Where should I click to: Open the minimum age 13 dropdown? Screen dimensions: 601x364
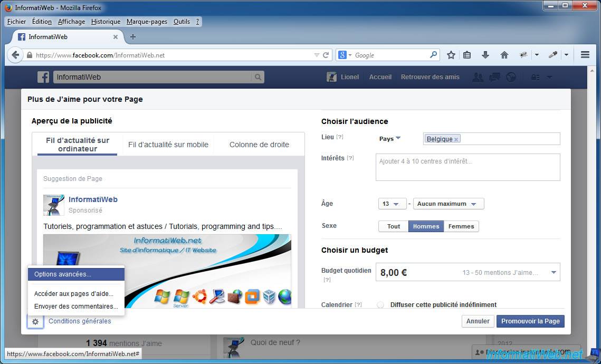[392, 204]
